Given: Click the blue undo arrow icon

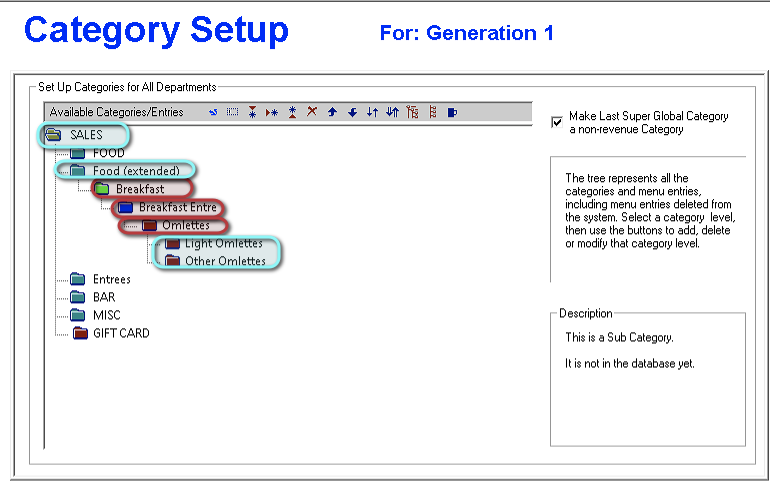Looking at the screenshot, I should (x=213, y=112).
